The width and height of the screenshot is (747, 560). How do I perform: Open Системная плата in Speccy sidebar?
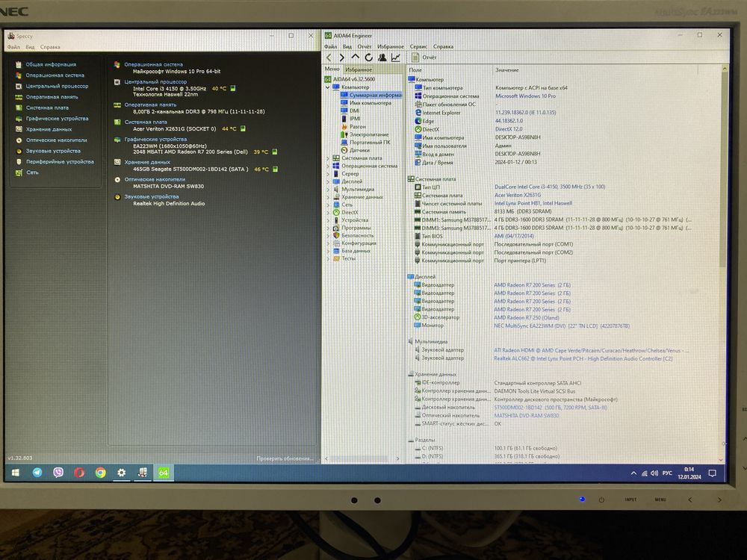(42, 108)
